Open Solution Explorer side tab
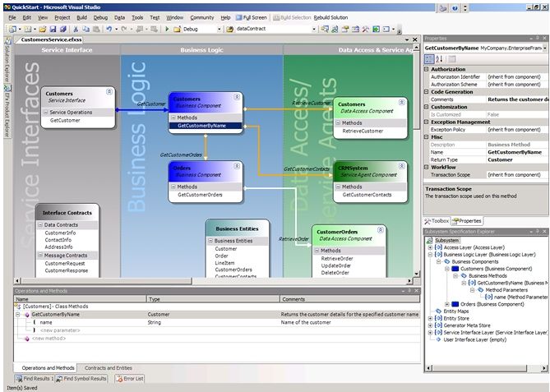This screenshot has width=550, height=392. click(7, 60)
